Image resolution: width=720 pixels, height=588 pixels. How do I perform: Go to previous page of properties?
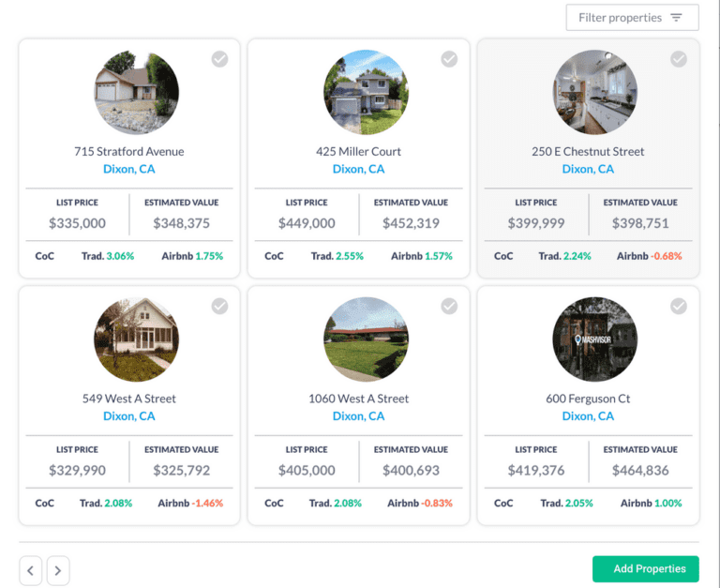click(x=31, y=569)
